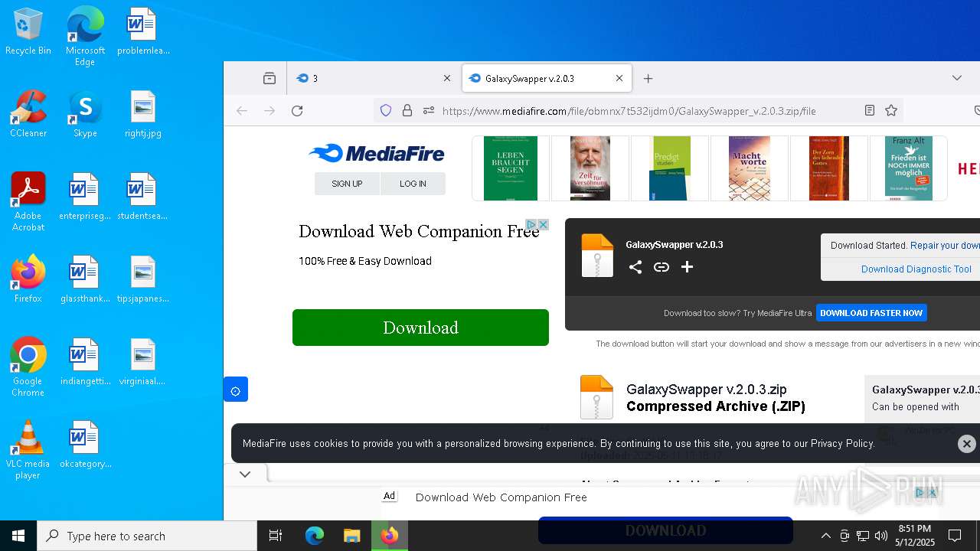Open tracking protection shield icon

(x=386, y=111)
